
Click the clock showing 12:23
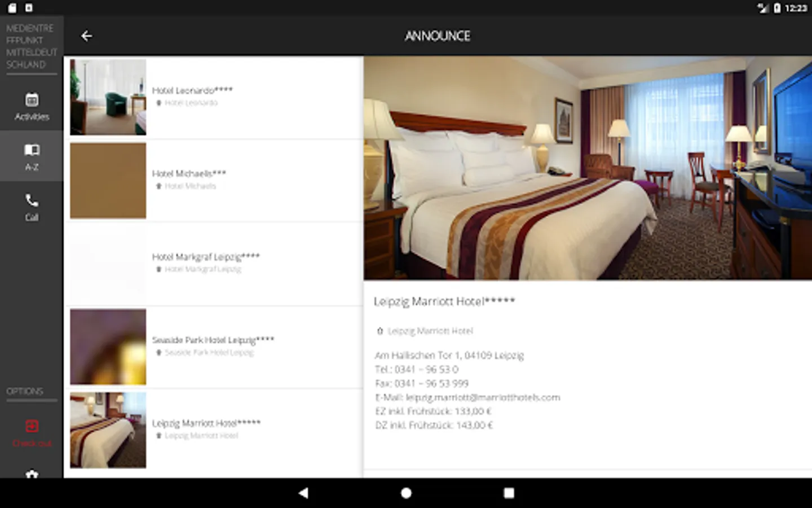click(796, 8)
